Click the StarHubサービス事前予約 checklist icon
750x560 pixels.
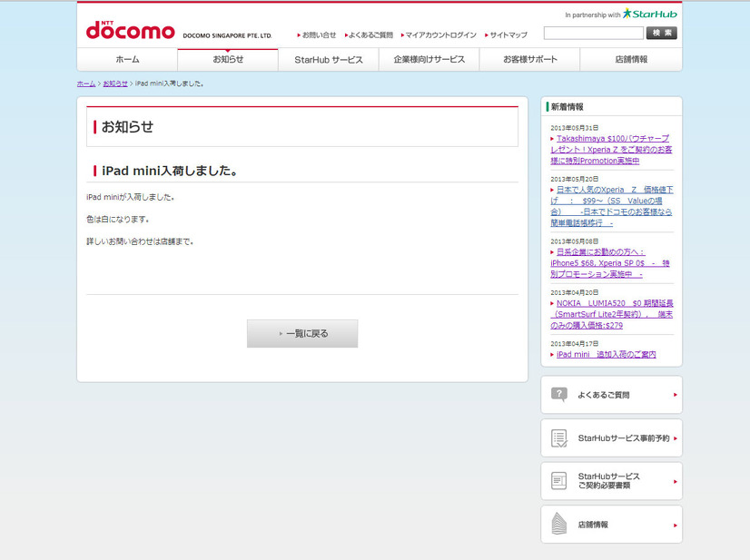[x=558, y=438]
